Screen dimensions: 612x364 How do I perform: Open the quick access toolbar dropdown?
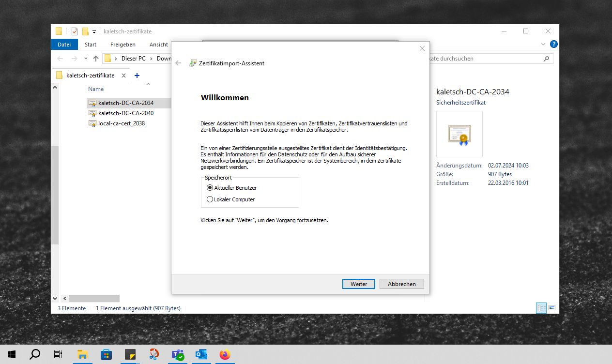(x=94, y=32)
